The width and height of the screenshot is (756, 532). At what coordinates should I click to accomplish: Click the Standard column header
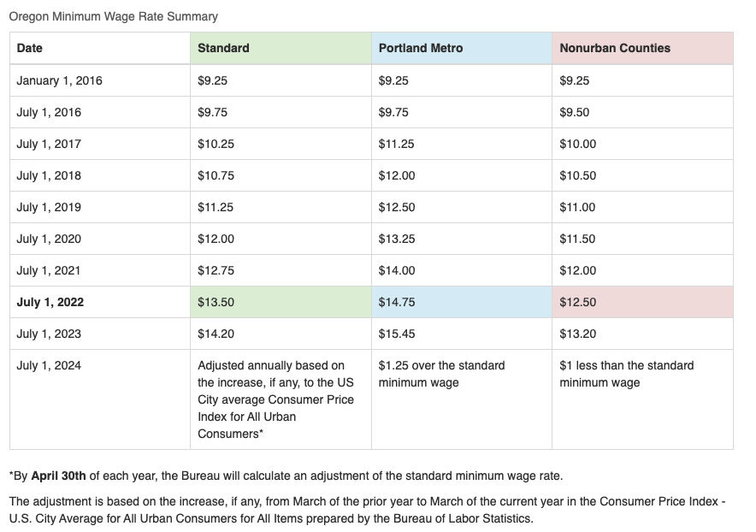pyautogui.click(x=281, y=48)
